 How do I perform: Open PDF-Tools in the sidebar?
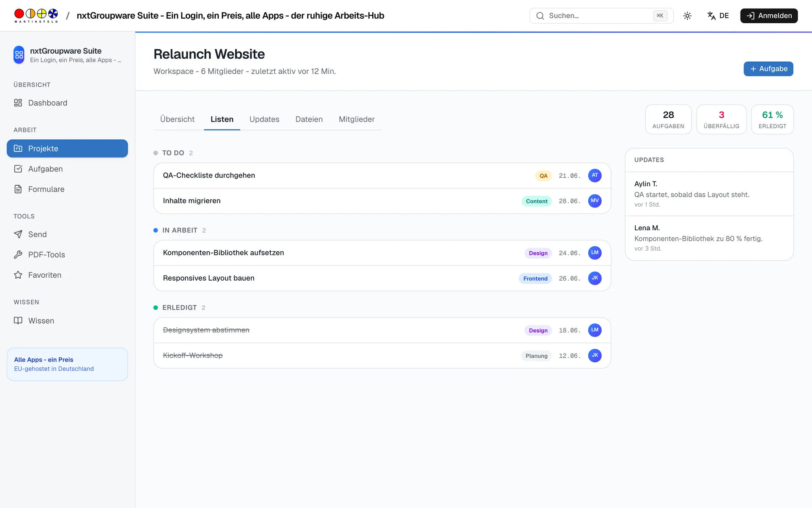click(67, 255)
